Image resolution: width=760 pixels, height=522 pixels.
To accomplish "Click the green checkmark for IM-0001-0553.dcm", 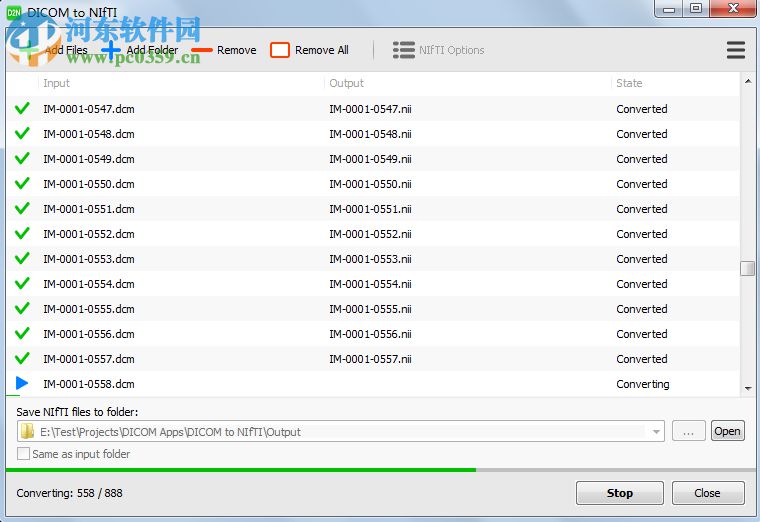I will point(22,258).
